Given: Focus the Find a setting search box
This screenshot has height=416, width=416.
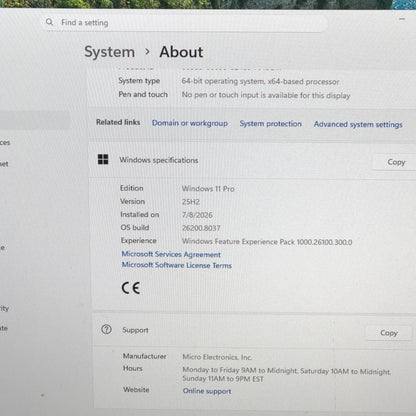Looking at the screenshot, I should coord(185,23).
